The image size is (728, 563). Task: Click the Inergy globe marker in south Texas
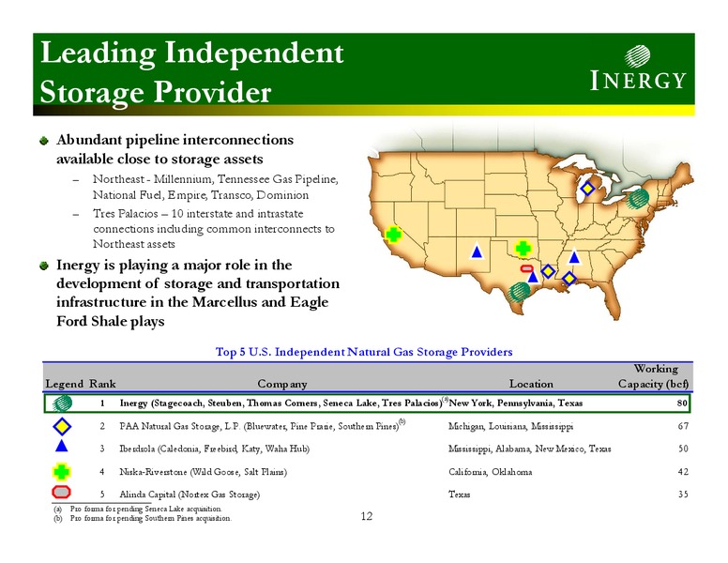pyautogui.click(x=519, y=292)
